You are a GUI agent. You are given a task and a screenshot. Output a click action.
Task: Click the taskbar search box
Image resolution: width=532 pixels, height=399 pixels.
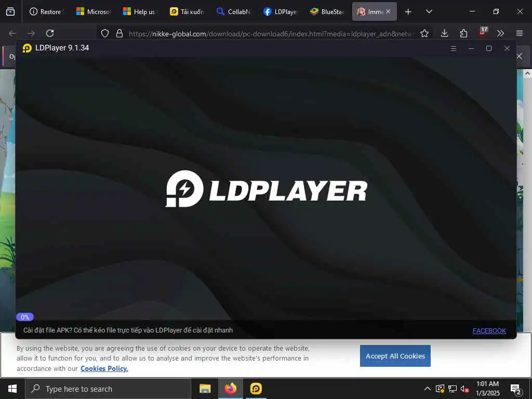pyautogui.click(x=108, y=389)
